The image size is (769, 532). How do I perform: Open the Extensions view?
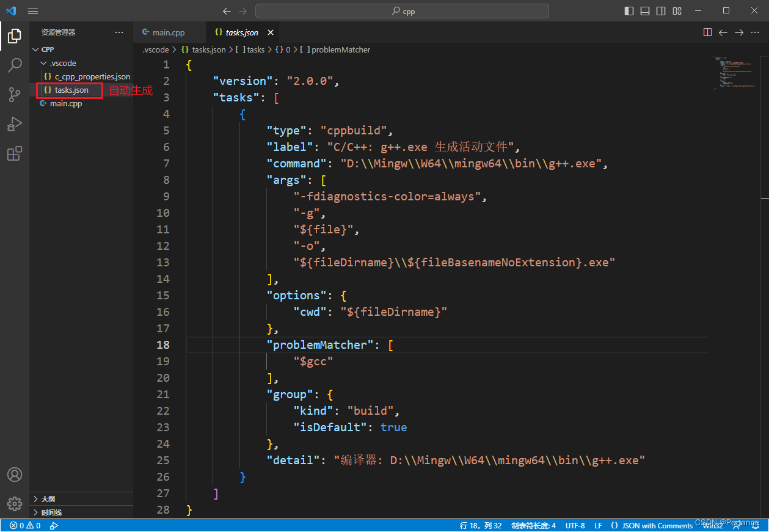point(15,153)
